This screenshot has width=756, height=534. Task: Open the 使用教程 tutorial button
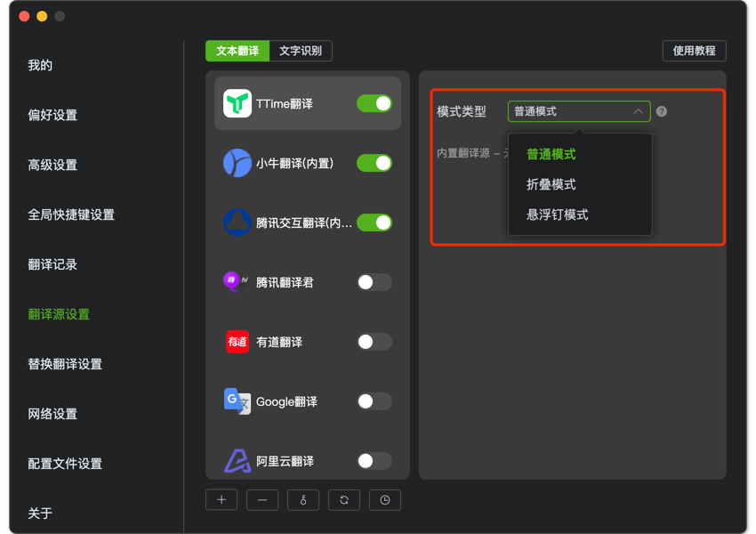(695, 51)
